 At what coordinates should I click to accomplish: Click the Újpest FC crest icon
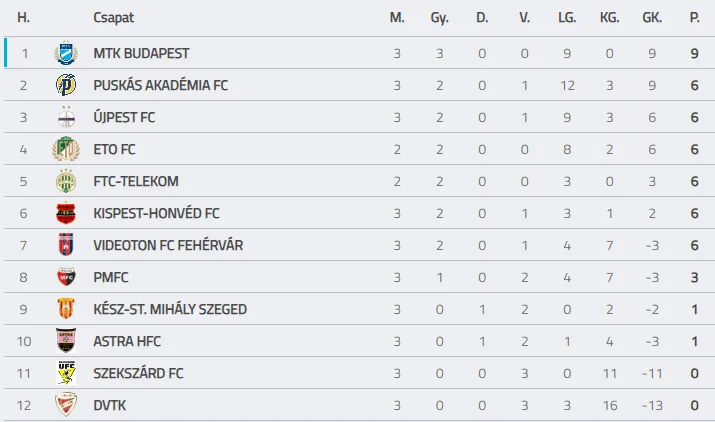[66, 117]
